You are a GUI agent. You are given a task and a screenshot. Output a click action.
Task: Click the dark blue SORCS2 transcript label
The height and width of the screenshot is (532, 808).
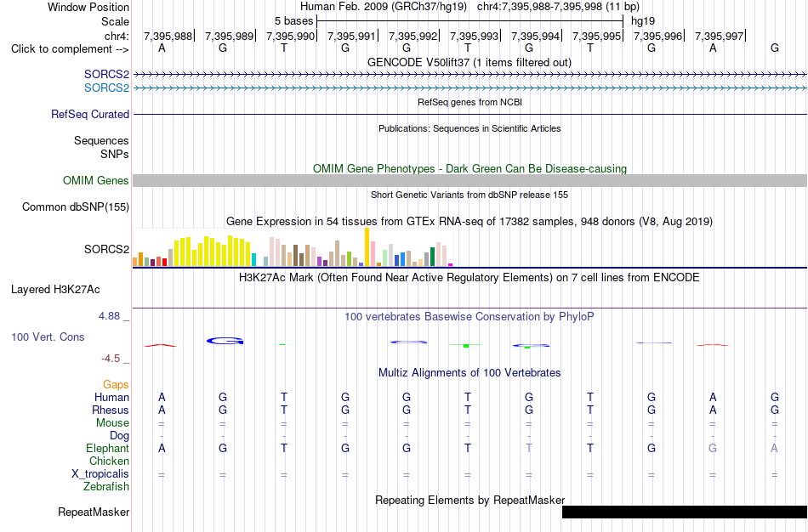pyautogui.click(x=106, y=74)
